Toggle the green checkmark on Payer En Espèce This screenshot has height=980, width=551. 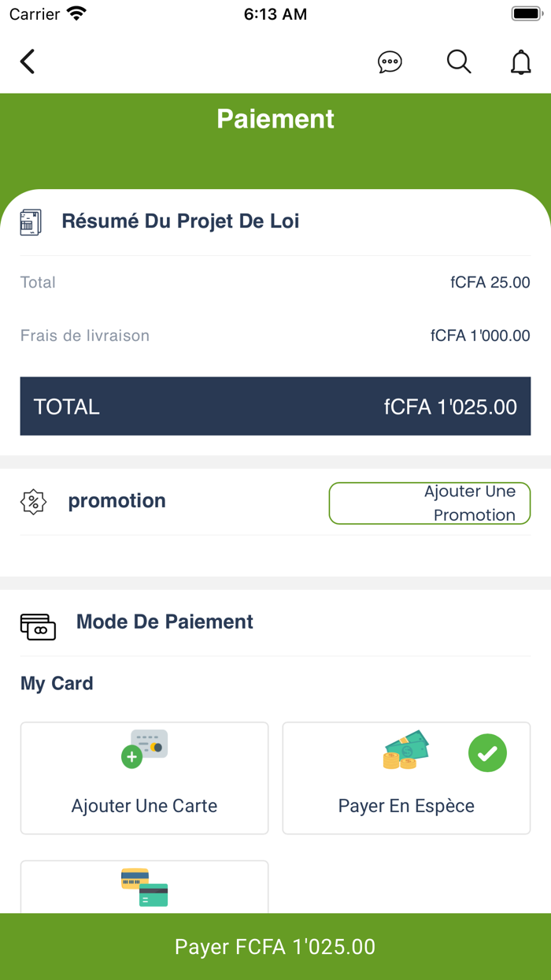487,753
